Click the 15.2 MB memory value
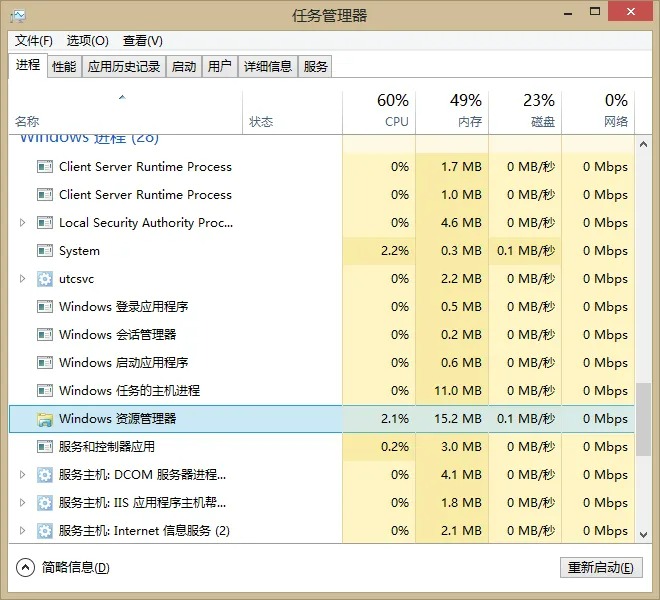This screenshot has width=660, height=600. (458, 419)
